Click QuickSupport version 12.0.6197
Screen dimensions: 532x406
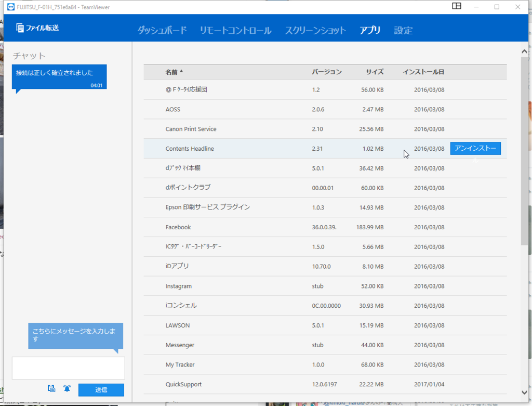click(x=324, y=384)
